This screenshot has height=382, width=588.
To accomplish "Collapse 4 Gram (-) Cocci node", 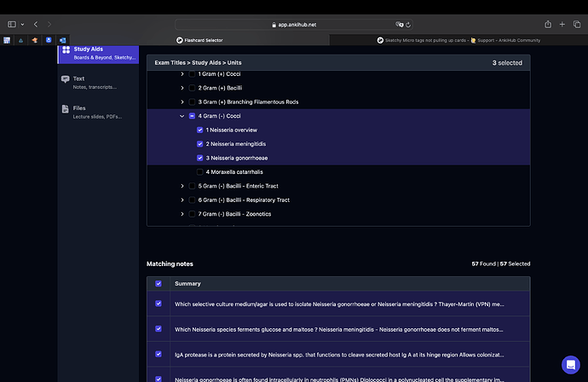I will point(182,116).
